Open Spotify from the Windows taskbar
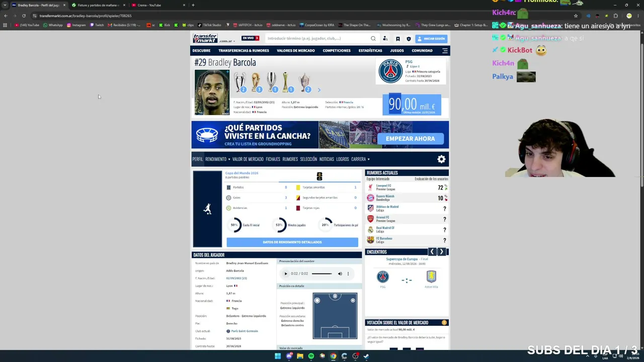The height and width of the screenshot is (362, 644). pyautogui.click(x=311, y=356)
